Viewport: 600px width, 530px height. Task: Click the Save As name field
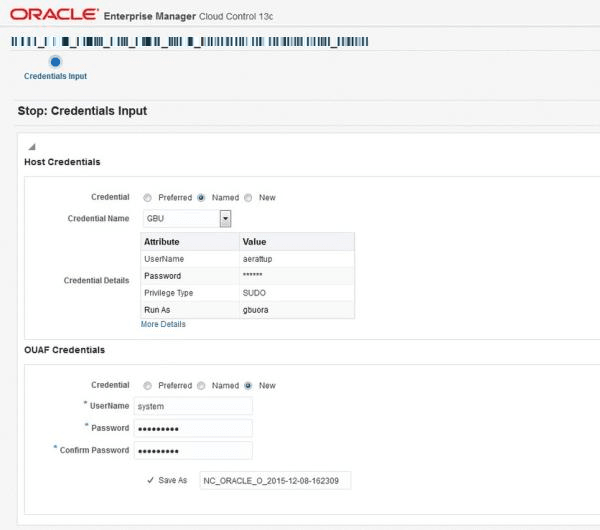pyautogui.click(x=275, y=481)
